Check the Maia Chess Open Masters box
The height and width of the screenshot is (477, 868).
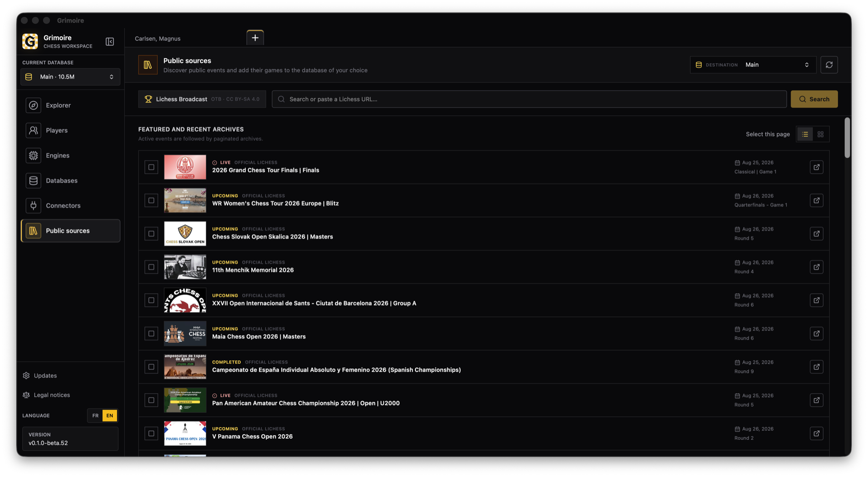[151, 333]
